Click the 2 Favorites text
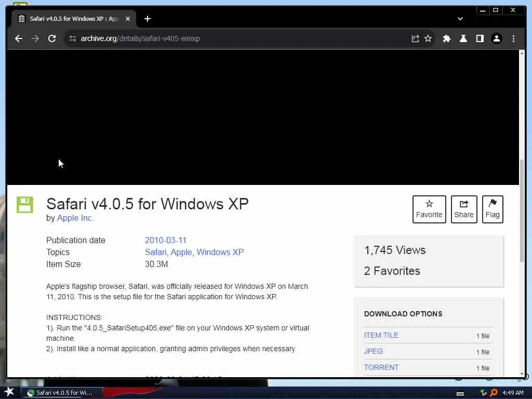Viewport: 532px width, 399px height. click(392, 271)
